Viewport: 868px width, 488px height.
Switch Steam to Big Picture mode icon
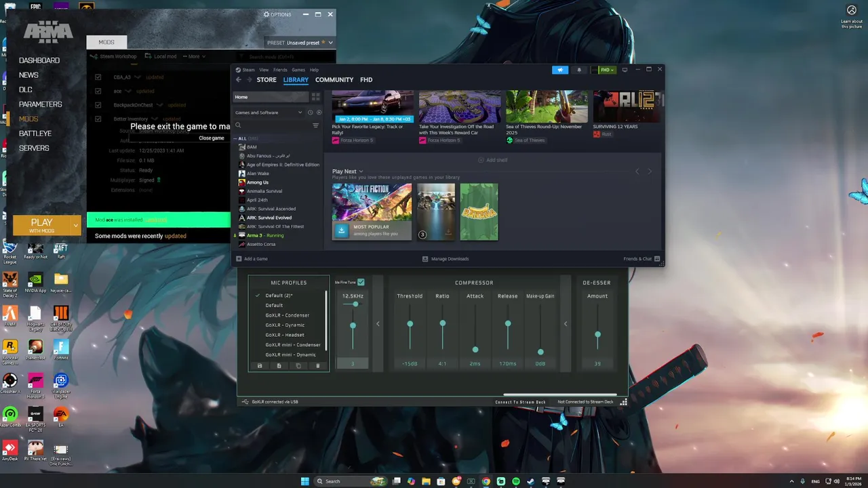(x=625, y=70)
